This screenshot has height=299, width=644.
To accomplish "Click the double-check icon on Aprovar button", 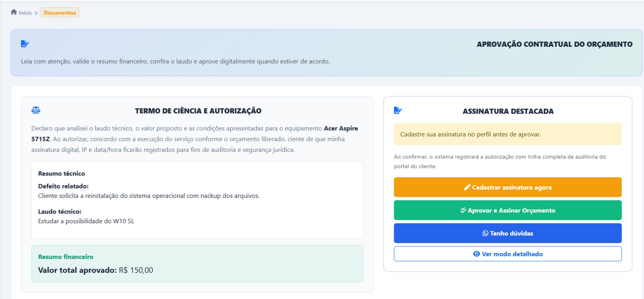I will click(x=463, y=210).
